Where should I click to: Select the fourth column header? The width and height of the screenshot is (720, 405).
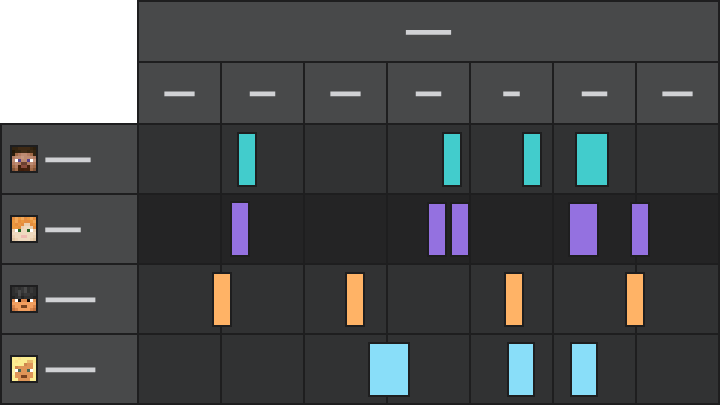tap(428, 93)
